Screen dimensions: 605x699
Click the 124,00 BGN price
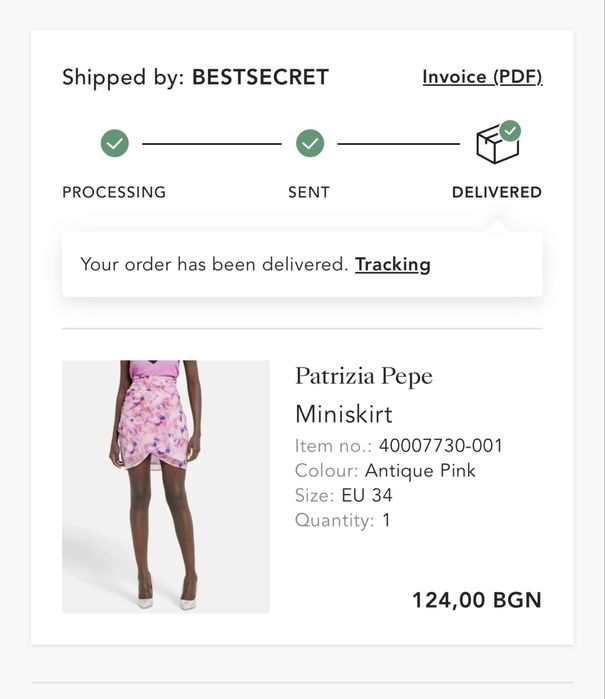(477, 600)
